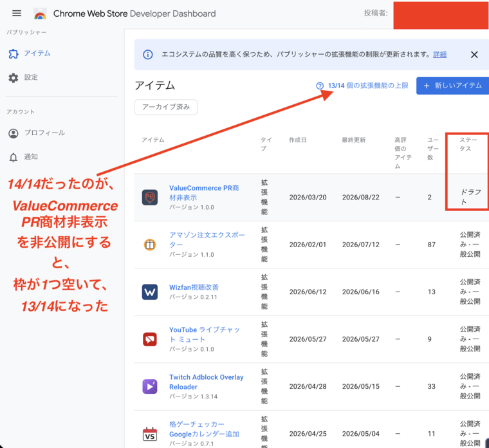Screen dimensions: 489x448
Task: Open the アマゾン注文エクスポーター item link
Action: point(207,240)
